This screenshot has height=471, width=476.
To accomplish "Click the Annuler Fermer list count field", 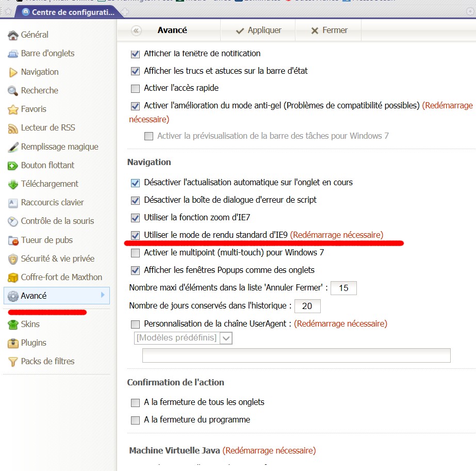I will pos(343,288).
